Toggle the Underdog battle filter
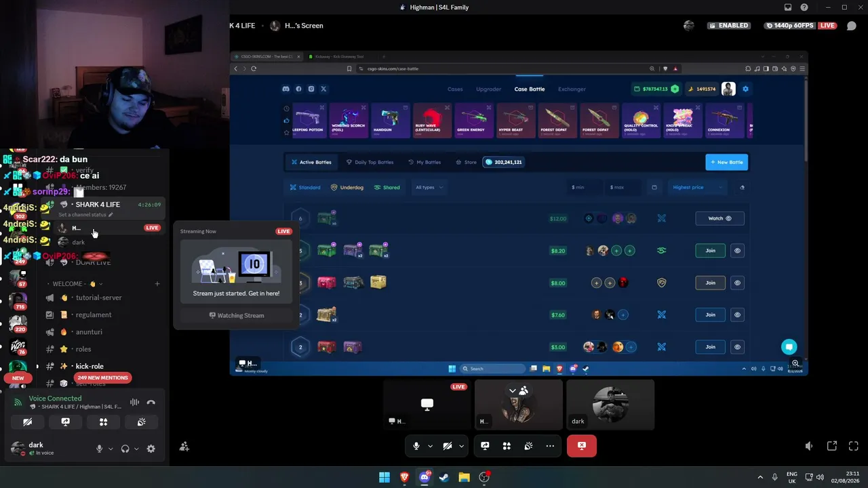 347,187
